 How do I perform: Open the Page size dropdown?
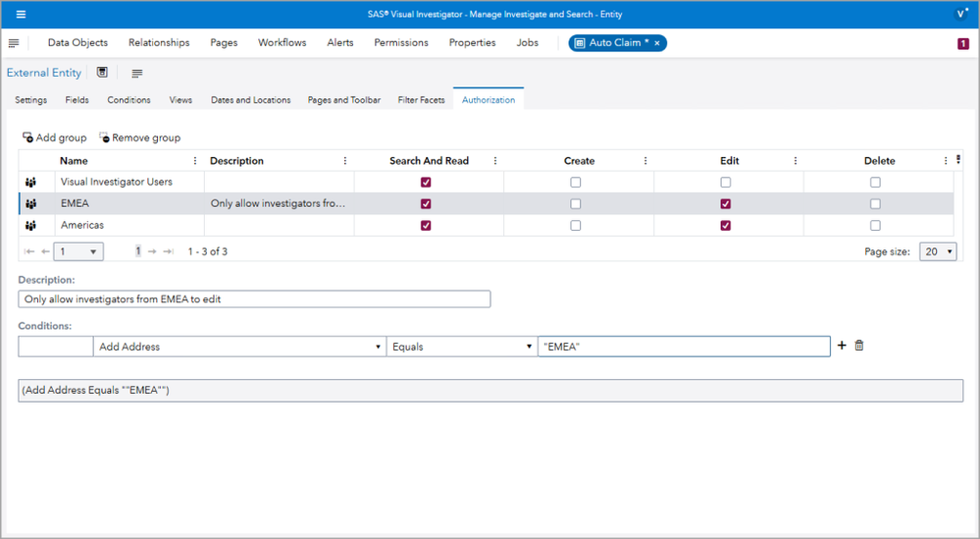point(937,252)
